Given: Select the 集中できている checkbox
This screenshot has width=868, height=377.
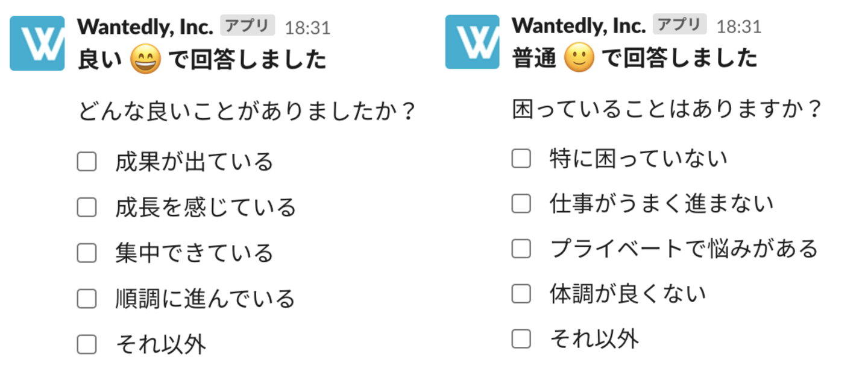Looking at the screenshot, I should 87,253.
